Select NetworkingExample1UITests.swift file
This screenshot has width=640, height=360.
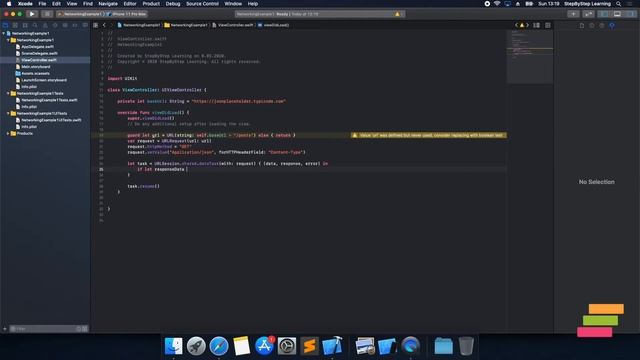point(51,120)
